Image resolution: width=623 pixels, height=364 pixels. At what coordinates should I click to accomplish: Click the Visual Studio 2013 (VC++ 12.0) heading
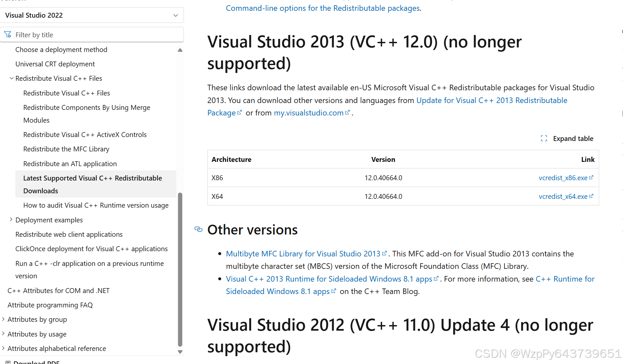(365, 52)
